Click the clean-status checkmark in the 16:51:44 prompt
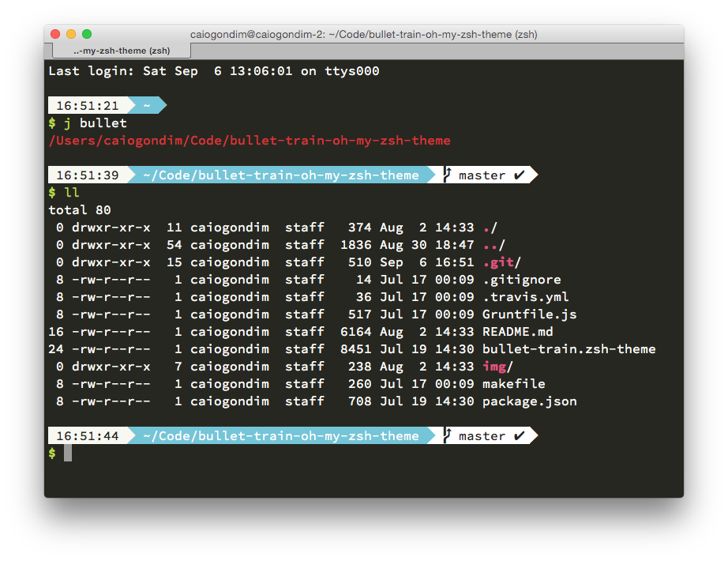728x561 pixels. 519,435
